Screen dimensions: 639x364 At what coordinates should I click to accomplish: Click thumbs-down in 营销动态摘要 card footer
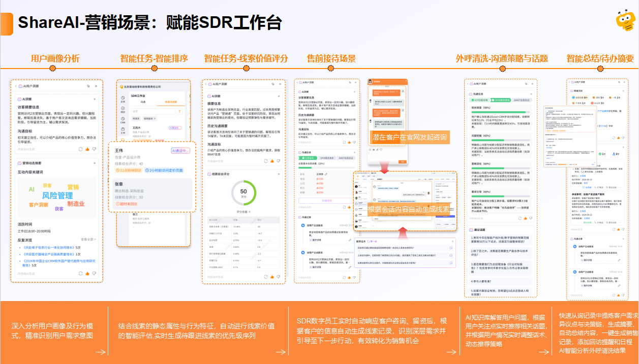pos(94,273)
